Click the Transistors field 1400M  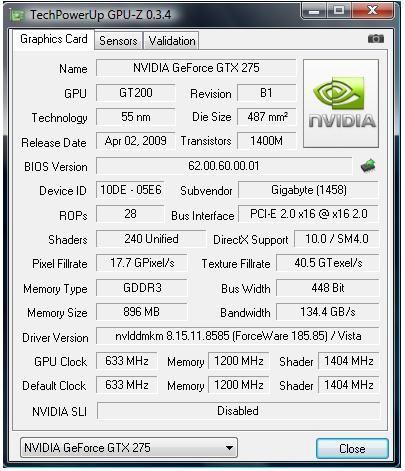[266, 141]
